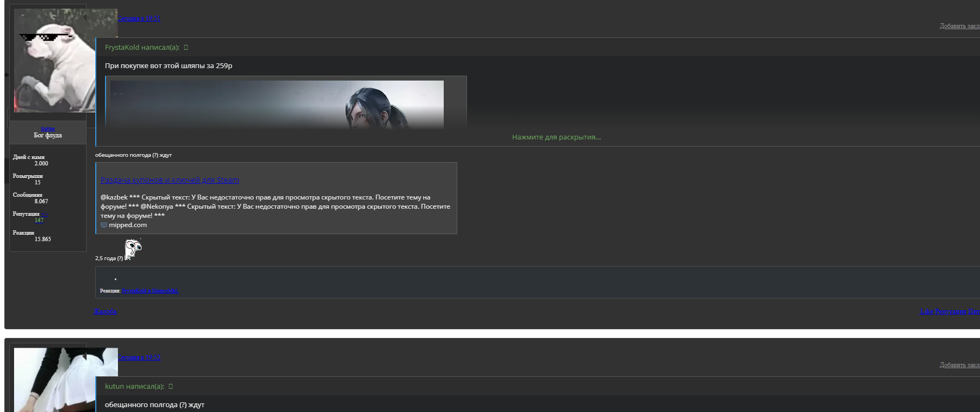Click the goofy smiley emoji in kutun's post
980x412 pixels.
pos(133,249)
